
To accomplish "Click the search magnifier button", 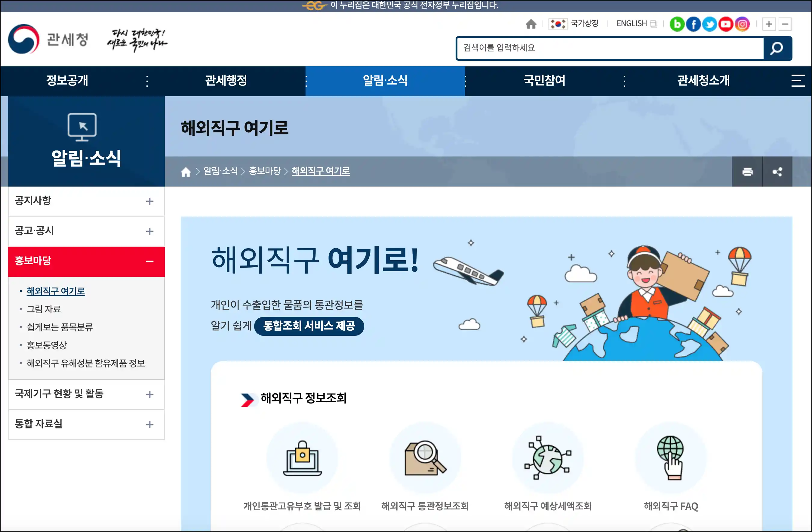I will coord(777,48).
